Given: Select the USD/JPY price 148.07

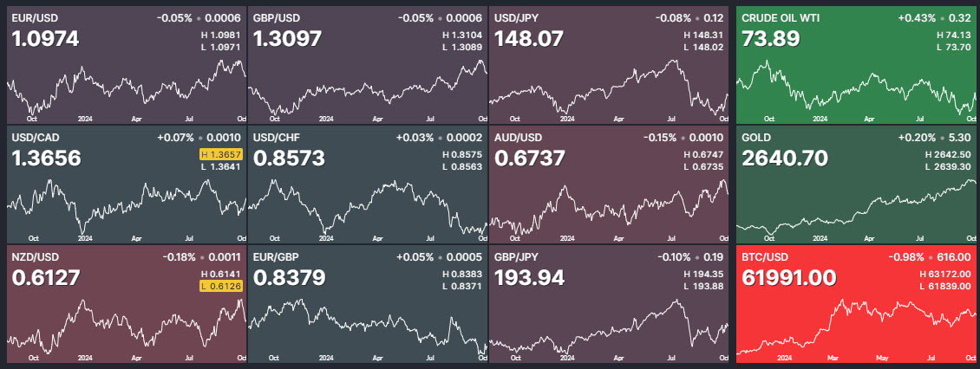Looking at the screenshot, I should pyautogui.click(x=528, y=39).
